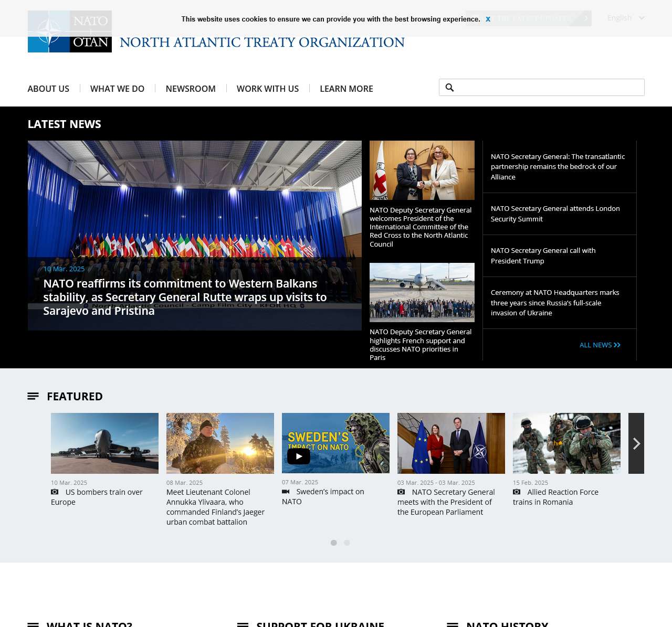
Task: Play the Sweden's impact on NATO video
Action: [x=299, y=456]
